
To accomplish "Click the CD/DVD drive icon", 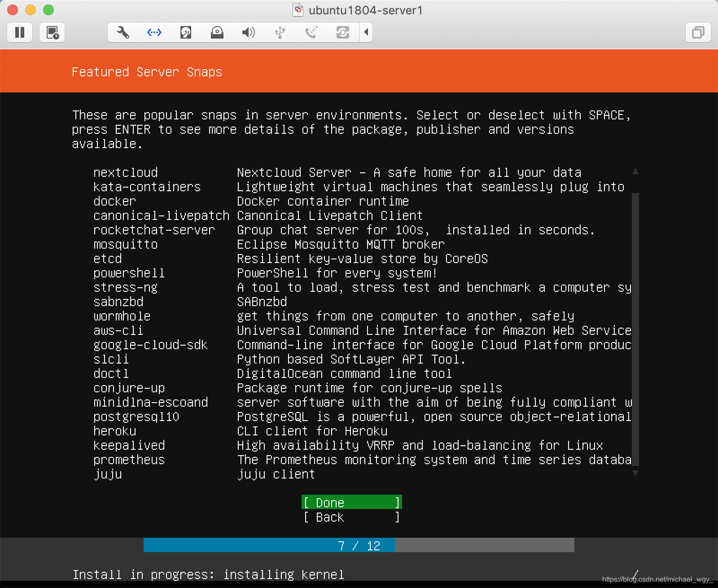I will [x=217, y=32].
